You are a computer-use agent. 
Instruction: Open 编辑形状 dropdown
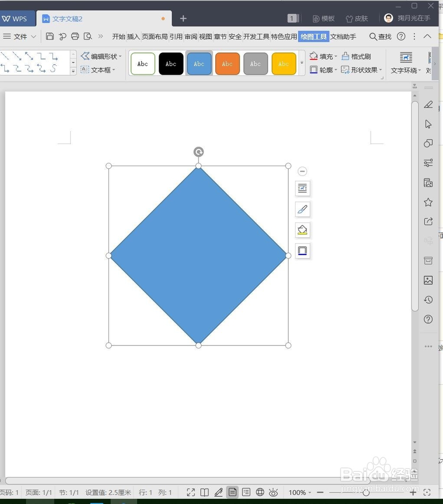[101, 56]
